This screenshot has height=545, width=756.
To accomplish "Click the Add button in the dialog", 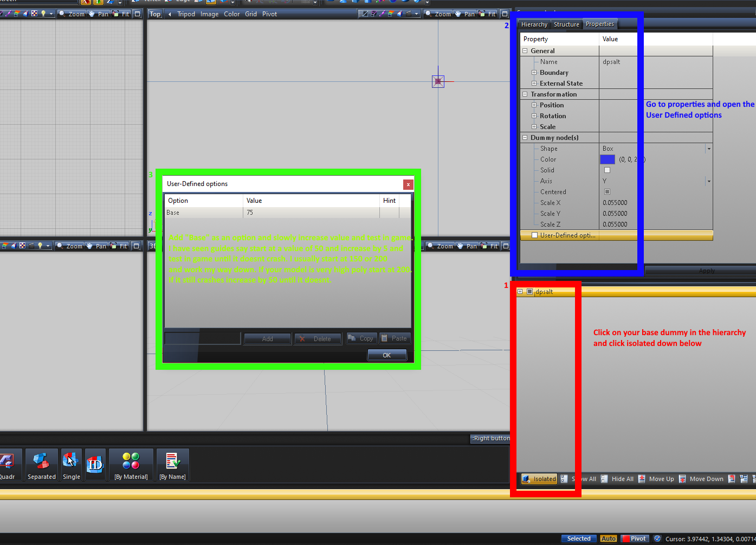I will 268,339.
